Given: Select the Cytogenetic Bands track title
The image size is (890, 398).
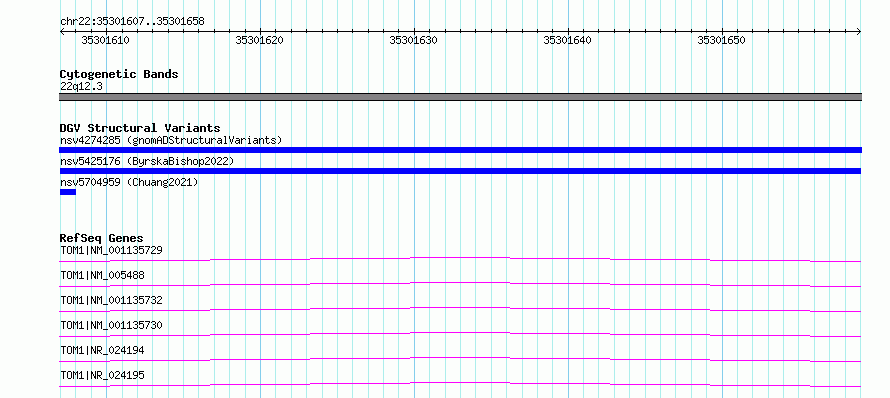Looking at the screenshot, I should coord(119,74).
